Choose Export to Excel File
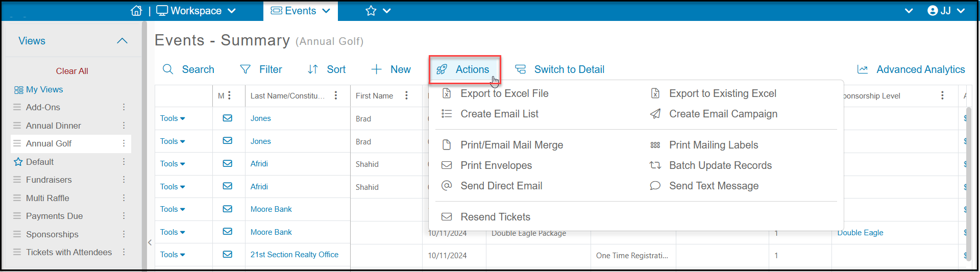980x272 pixels. (495, 93)
